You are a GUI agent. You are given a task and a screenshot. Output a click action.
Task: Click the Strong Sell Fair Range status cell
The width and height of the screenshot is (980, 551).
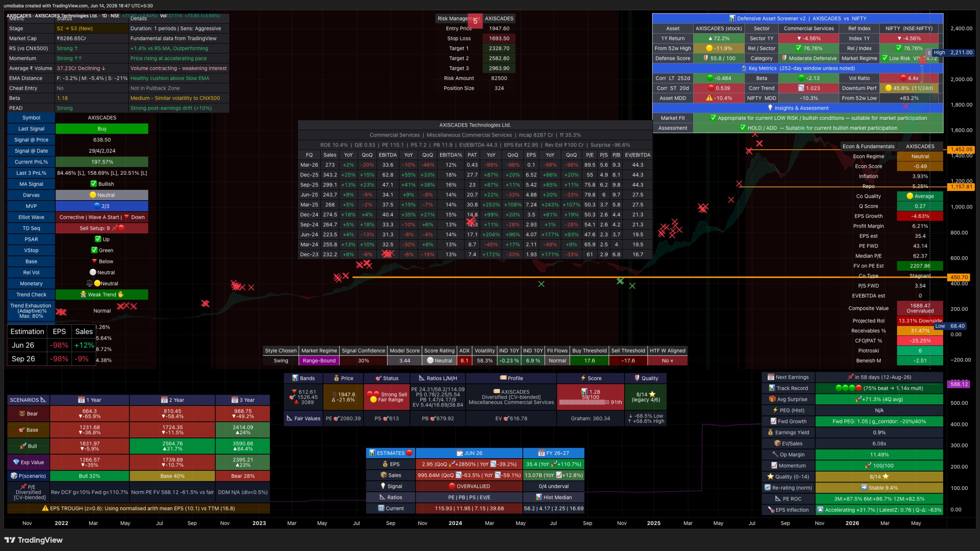(387, 397)
